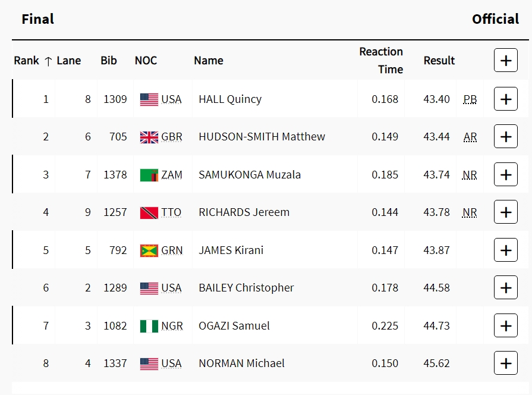
Task: Click the Zambia flag icon
Action: 149,175
